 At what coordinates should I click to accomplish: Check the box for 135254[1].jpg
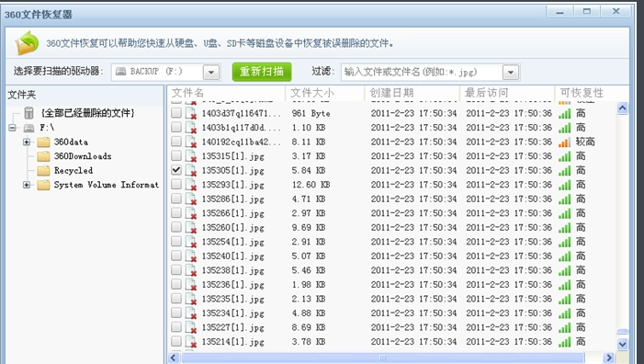tap(176, 241)
